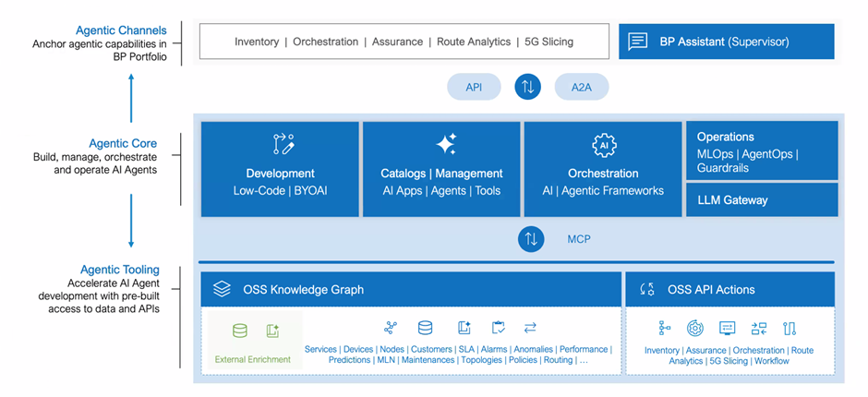Click the sparkle icon above Catalogs | Management
Image resolution: width=868 pixels, height=397 pixels.
click(x=444, y=144)
